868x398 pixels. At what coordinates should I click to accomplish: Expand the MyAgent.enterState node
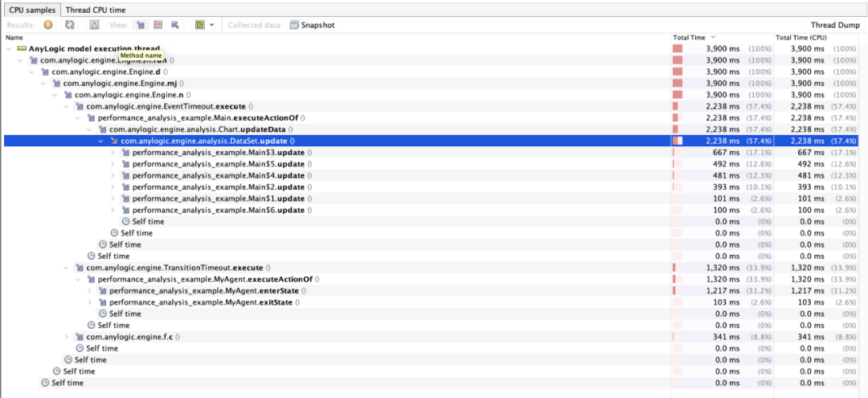pyautogui.click(x=89, y=290)
